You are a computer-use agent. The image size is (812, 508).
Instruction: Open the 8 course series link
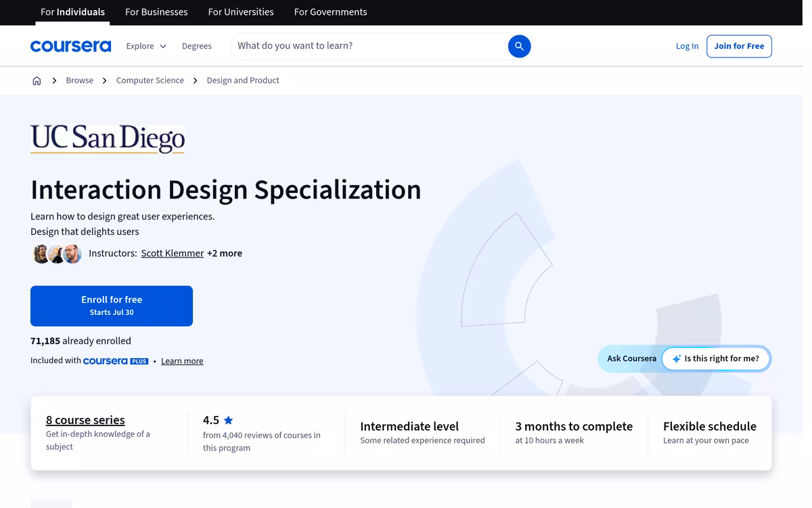85,421
